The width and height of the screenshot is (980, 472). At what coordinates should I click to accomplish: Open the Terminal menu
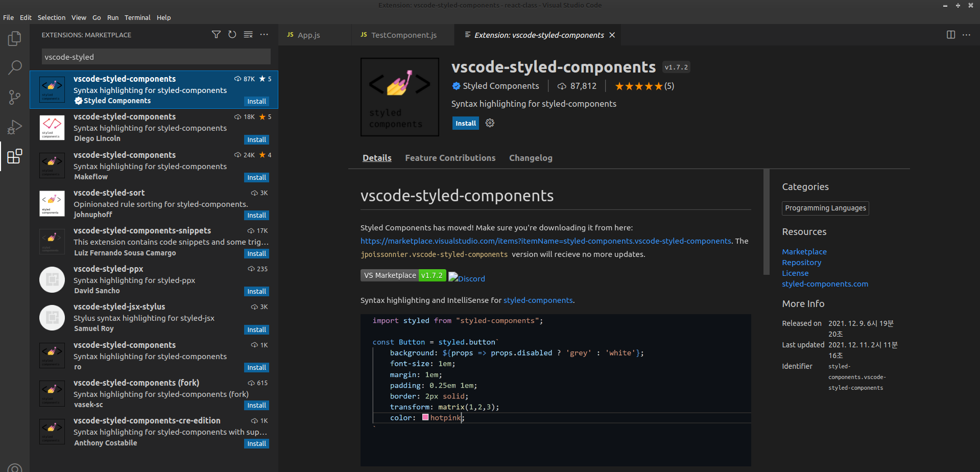(137, 17)
